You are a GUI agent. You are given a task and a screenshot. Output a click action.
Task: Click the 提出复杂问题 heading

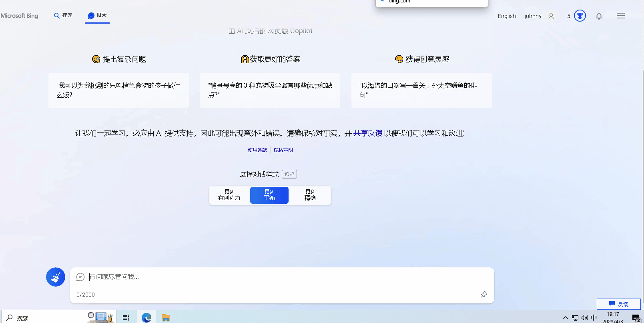pos(124,59)
